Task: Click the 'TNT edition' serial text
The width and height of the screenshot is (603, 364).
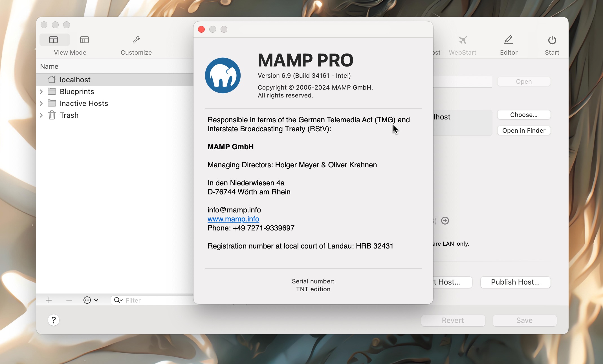Action: 313,289
